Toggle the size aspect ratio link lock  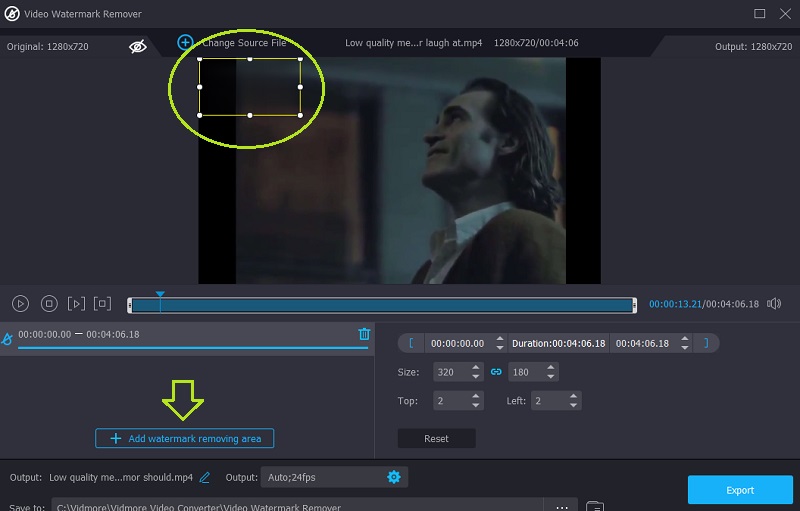click(x=495, y=372)
